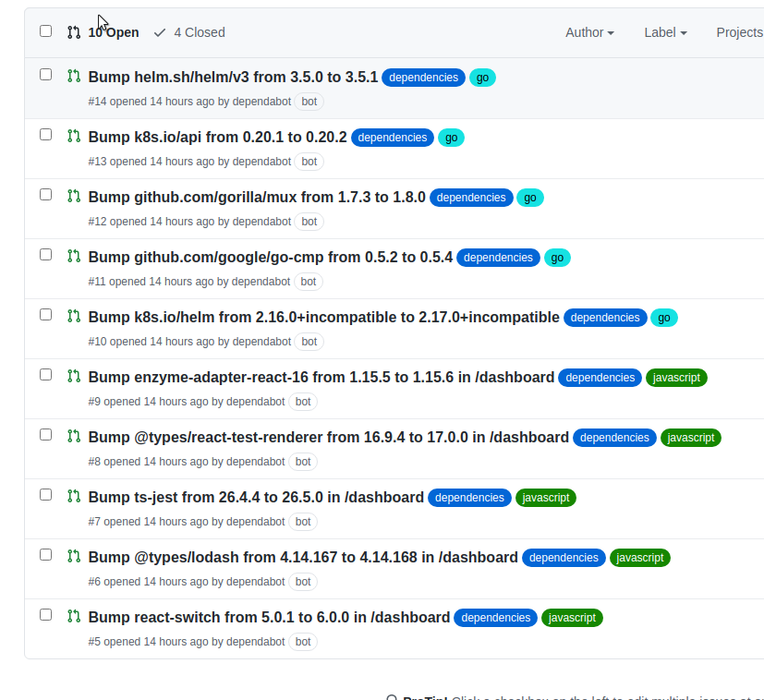Click dependencies label on helm.sh/helm/v3 row

tap(423, 78)
